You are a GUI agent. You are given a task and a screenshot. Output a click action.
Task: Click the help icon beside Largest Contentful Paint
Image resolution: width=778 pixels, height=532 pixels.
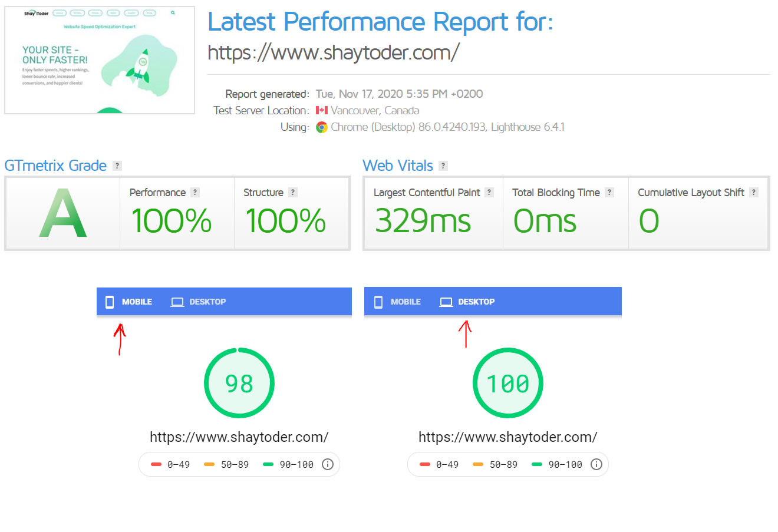pyautogui.click(x=489, y=193)
